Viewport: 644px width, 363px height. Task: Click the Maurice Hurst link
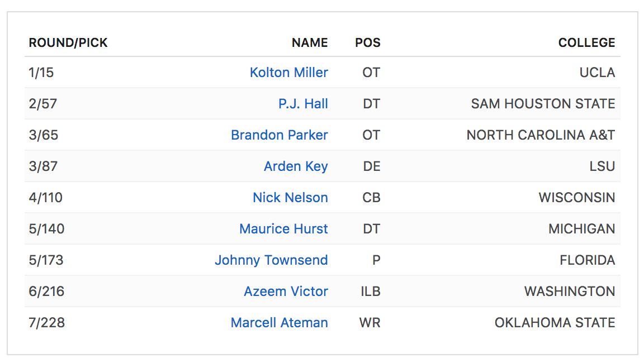[x=283, y=229]
